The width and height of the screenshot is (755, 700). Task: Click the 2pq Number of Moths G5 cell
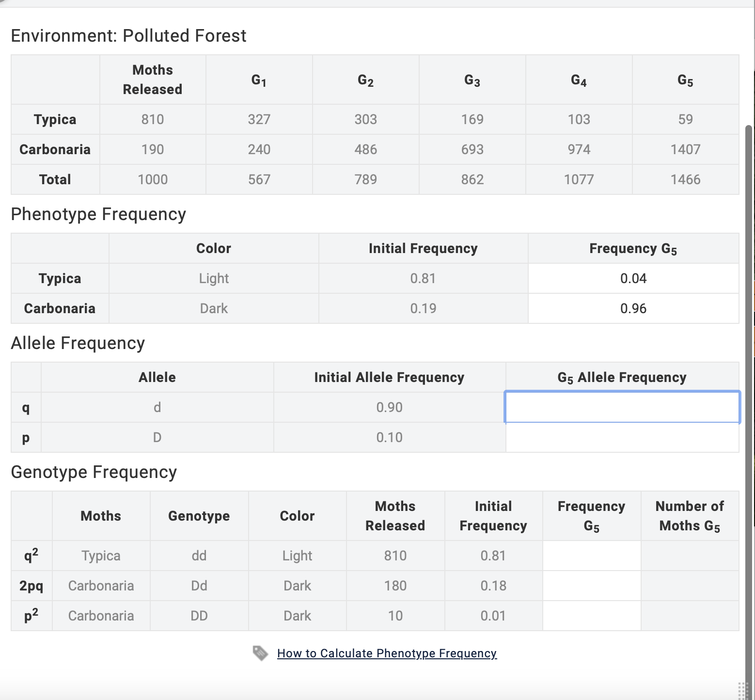point(690,586)
